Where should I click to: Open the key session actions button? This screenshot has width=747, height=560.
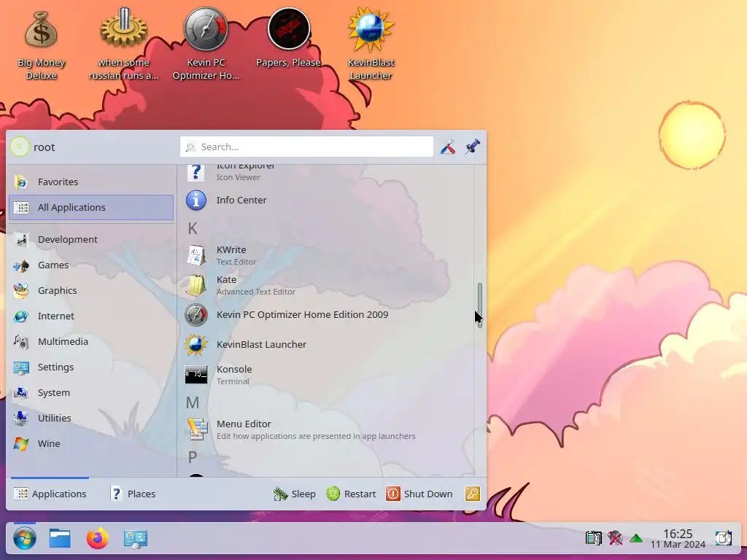(473, 494)
